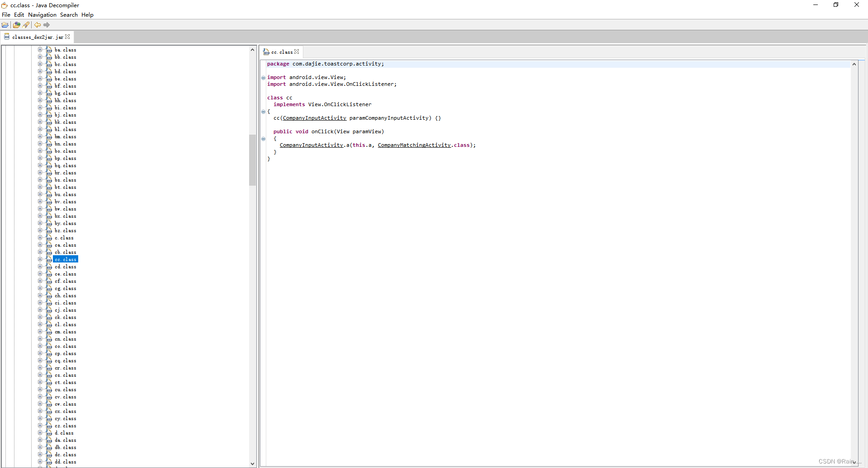This screenshot has width=868, height=468.
Task: Click the cn.class file icon
Action: coord(49,339)
